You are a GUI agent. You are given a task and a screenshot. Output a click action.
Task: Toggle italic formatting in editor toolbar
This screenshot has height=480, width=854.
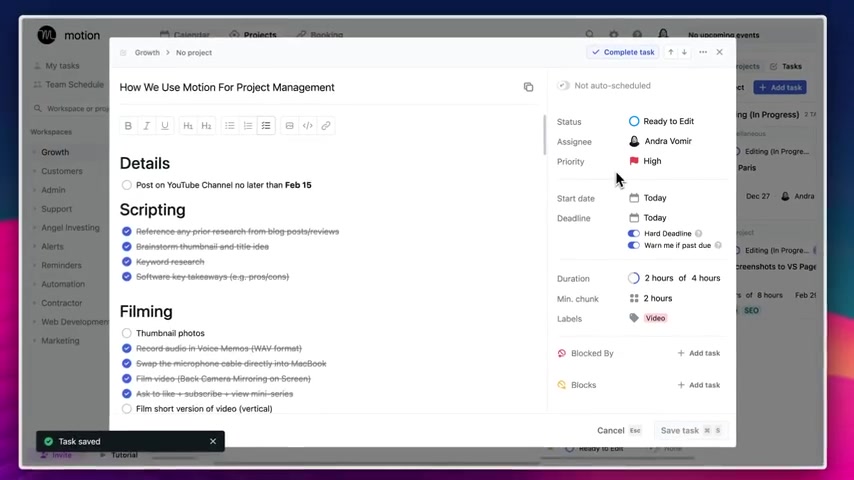tap(147, 126)
